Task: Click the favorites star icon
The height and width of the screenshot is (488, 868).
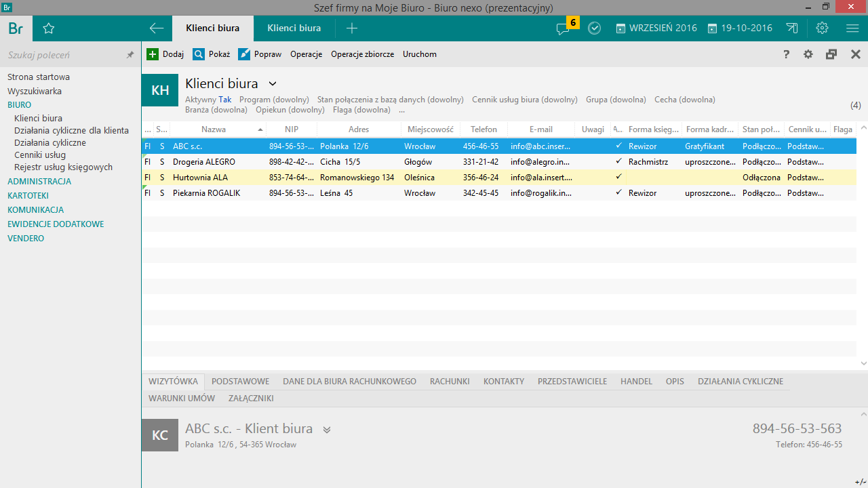Action: pos(48,28)
